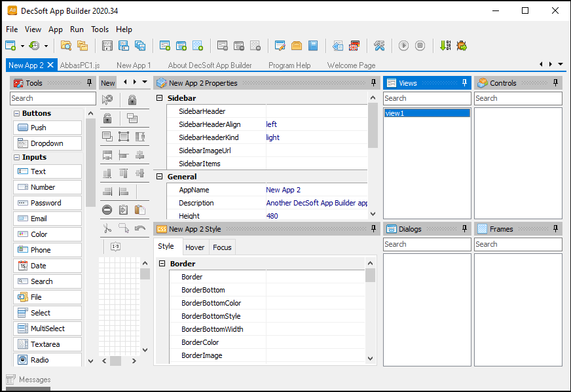Screen dimensions: 571x392
Task: Open the Tools menu
Action: pos(100,29)
